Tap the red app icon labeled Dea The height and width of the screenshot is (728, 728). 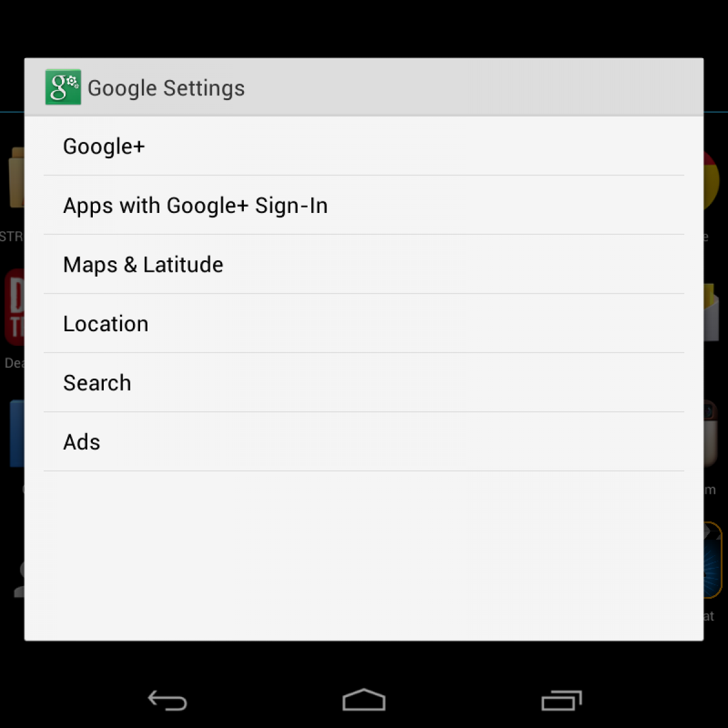pos(15,307)
